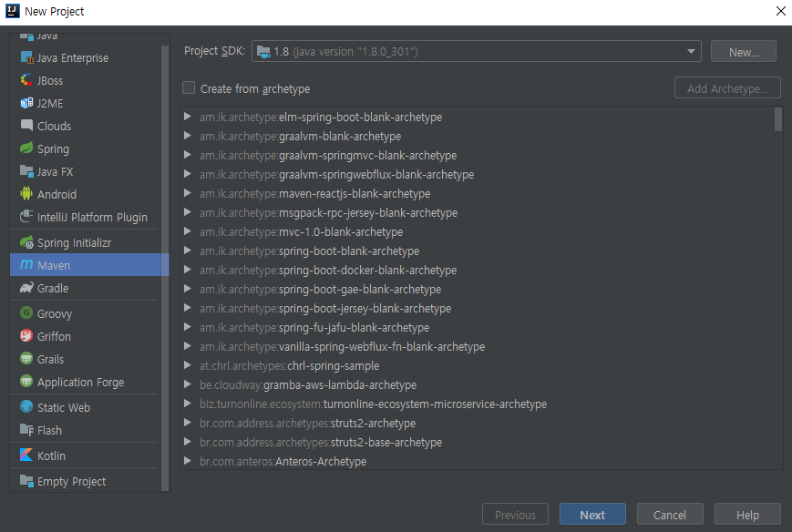Image resolution: width=792 pixels, height=532 pixels.
Task: Click the Java Enterprise icon in sidebar
Action: (x=26, y=57)
